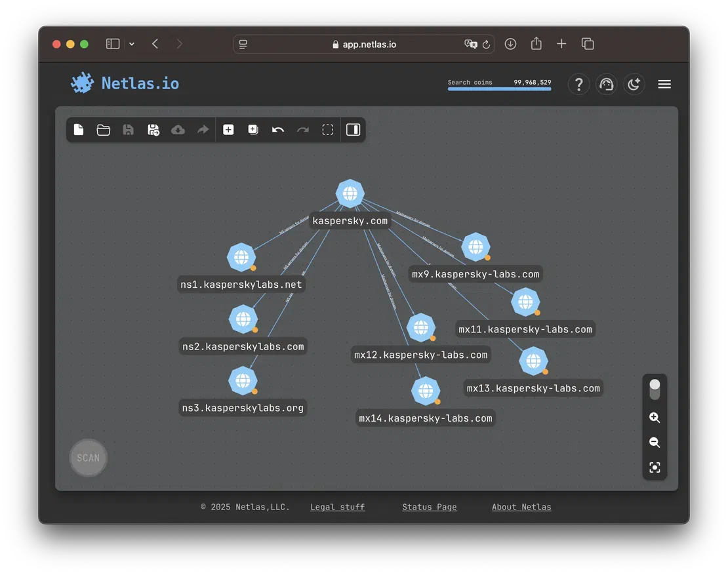The height and width of the screenshot is (575, 728).
Task: Click the add multiple nodes icon
Action: point(253,129)
